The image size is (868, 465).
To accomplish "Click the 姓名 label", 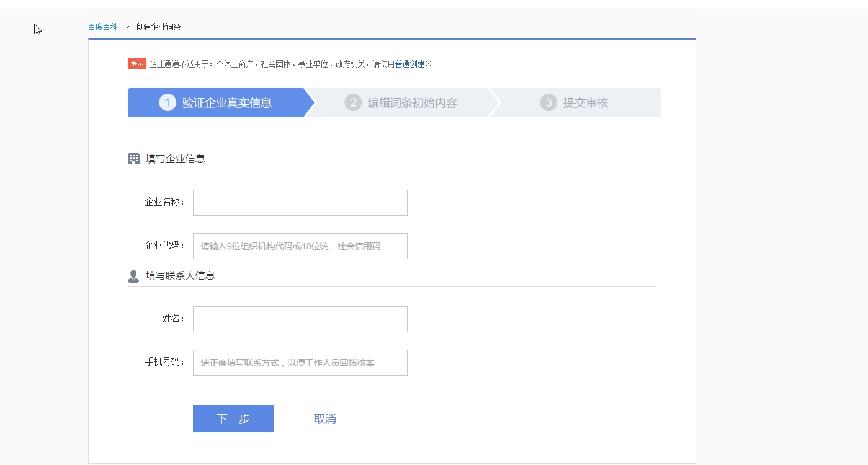I will click(174, 319).
